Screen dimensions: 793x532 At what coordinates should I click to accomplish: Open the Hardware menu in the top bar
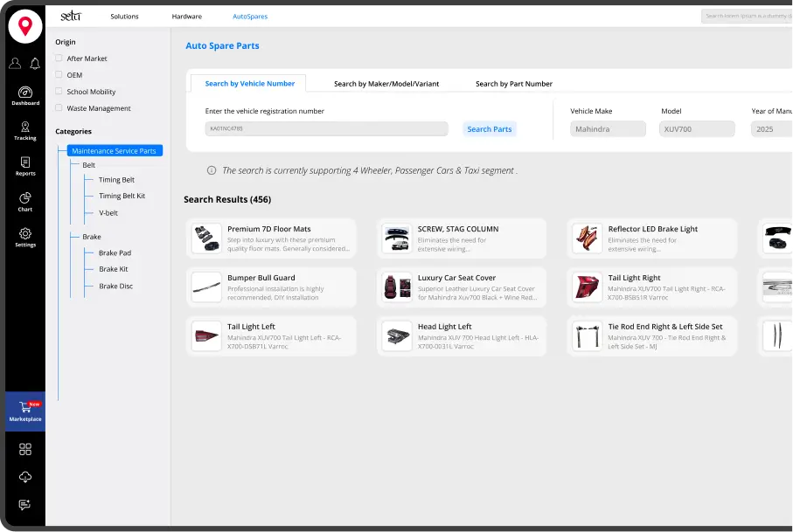point(186,17)
